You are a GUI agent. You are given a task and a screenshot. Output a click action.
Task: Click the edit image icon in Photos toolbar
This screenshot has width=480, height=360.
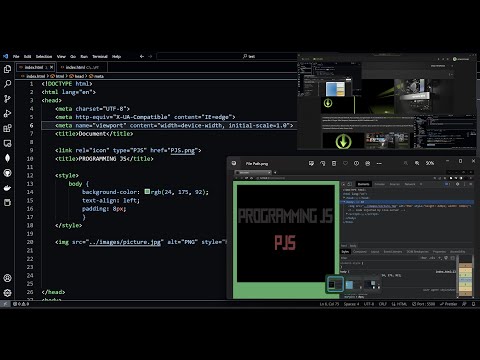tap(311, 163)
